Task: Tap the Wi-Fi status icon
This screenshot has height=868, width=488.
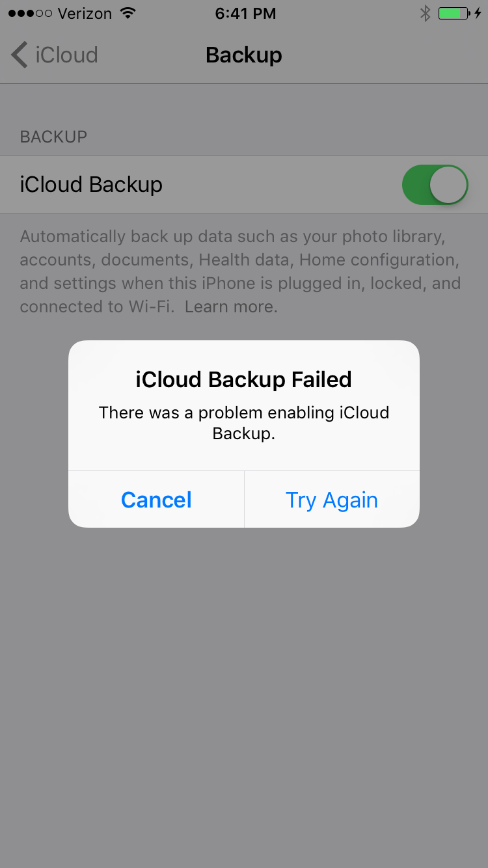Action: [x=128, y=13]
